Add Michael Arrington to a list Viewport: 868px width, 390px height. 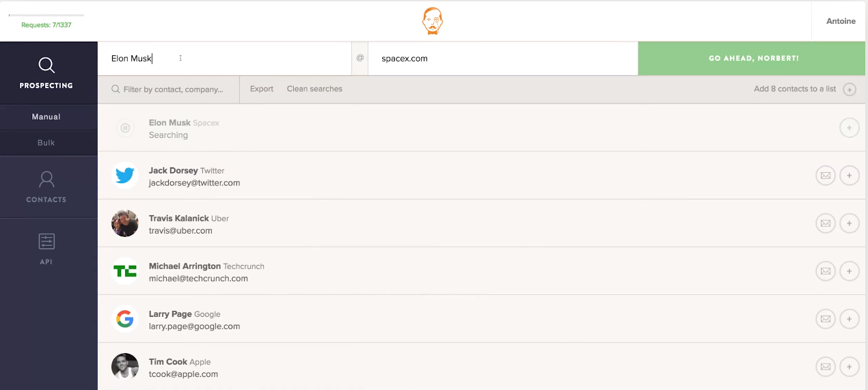coord(849,271)
